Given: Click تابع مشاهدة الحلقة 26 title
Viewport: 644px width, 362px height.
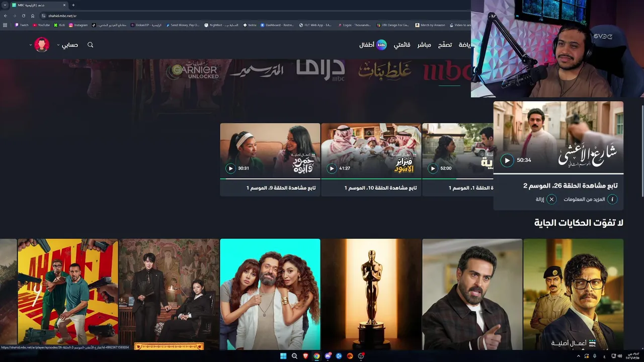Looking at the screenshot, I should [x=571, y=186].
